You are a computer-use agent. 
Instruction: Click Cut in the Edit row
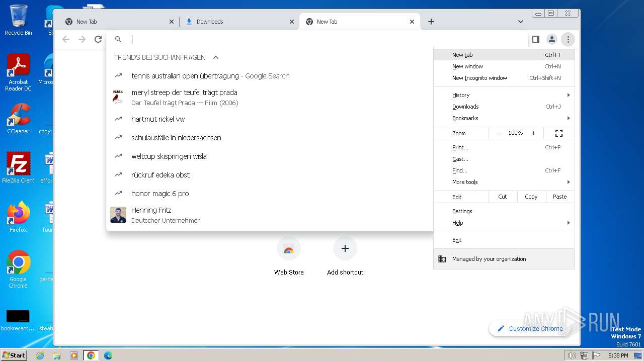click(503, 197)
